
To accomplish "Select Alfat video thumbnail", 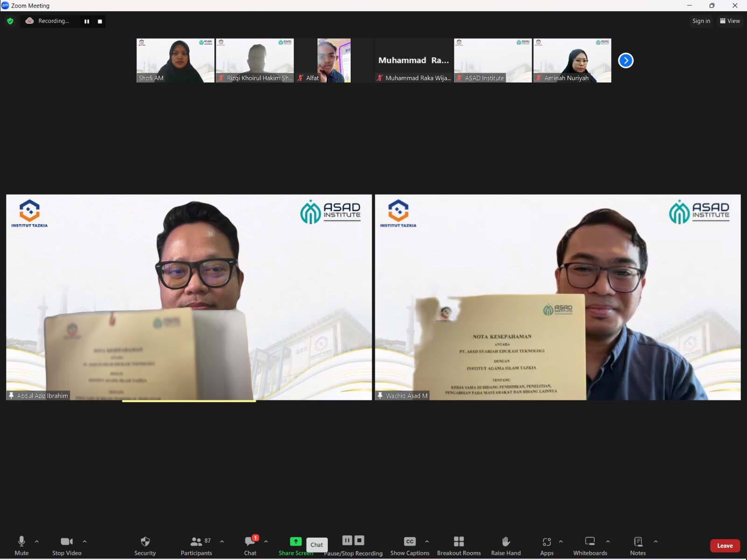I will click(x=334, y=61).
